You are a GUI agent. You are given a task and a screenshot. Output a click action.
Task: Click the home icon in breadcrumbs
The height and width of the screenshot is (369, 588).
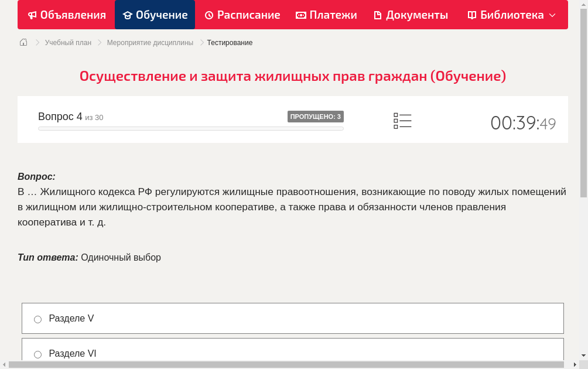(x=23, y=42)
